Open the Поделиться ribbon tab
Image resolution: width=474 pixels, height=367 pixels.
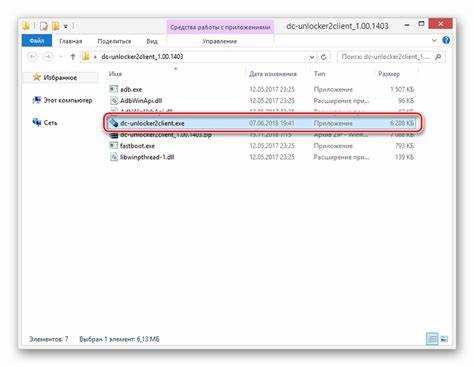tap(114, 41)
